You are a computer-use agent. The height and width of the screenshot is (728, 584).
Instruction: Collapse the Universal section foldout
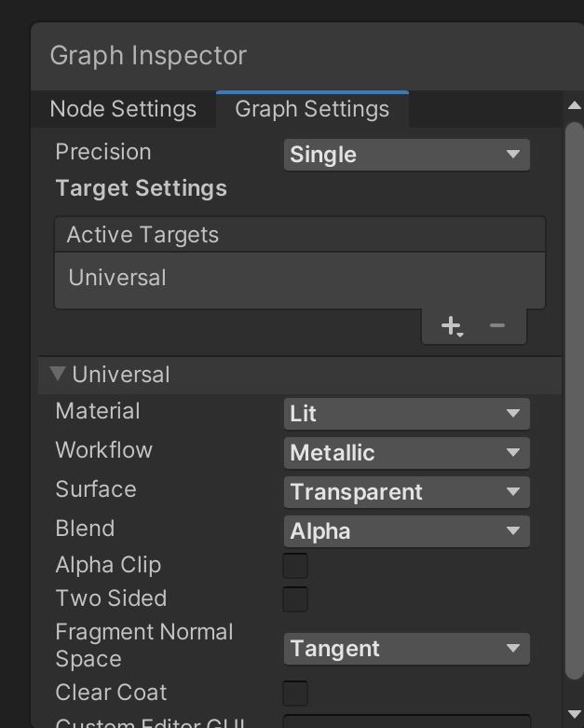coord(58,375)
